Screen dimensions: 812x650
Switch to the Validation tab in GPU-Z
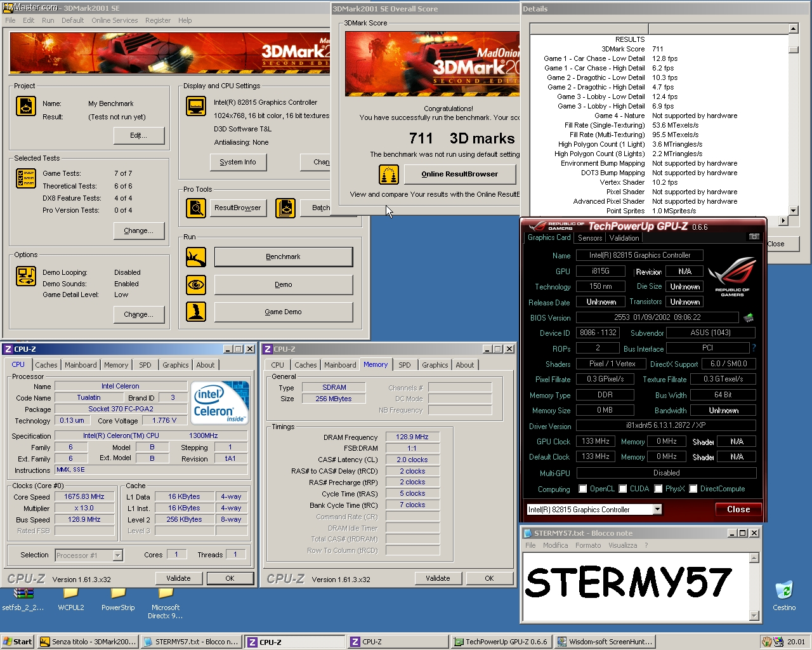tap(624, 238)
